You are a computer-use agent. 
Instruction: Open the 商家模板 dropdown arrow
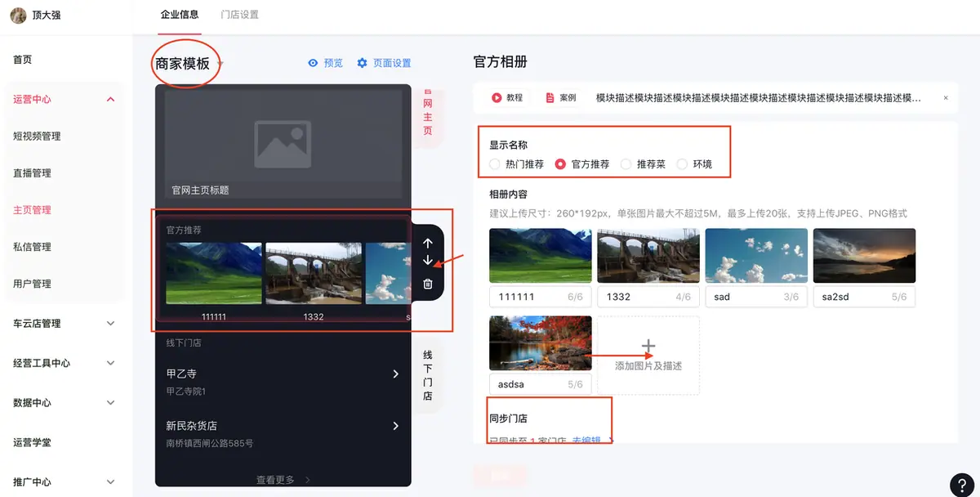pyautogui.click(x=220, y=64)
